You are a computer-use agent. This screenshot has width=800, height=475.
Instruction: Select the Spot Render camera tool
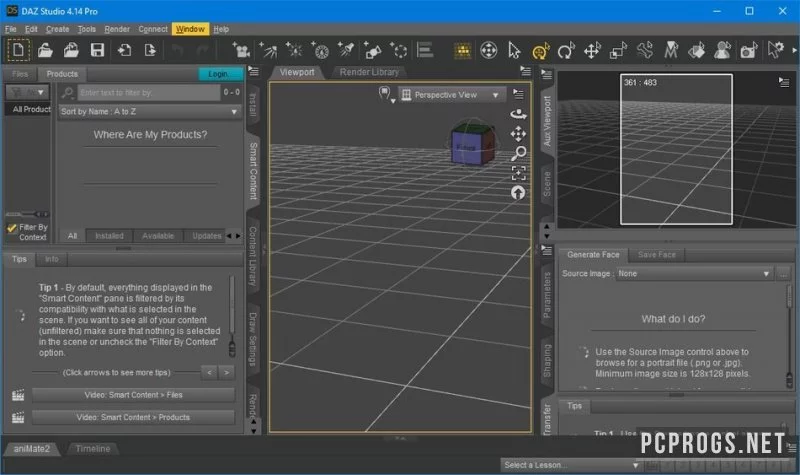pos(748,51)
